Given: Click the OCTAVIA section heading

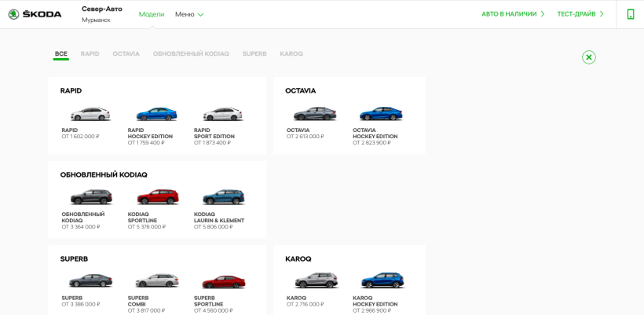Looking at the screenshot, I should tap(301, 91).
